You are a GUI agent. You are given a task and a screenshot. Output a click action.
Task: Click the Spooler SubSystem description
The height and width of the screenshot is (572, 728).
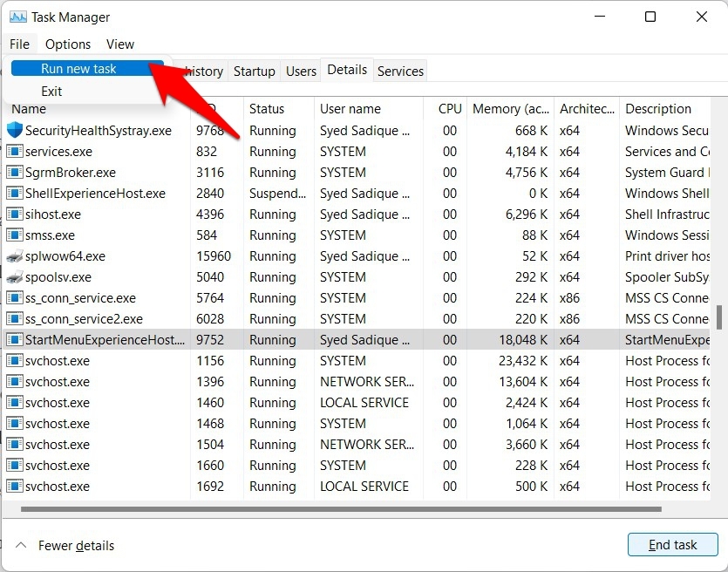(x=667, y=277)
